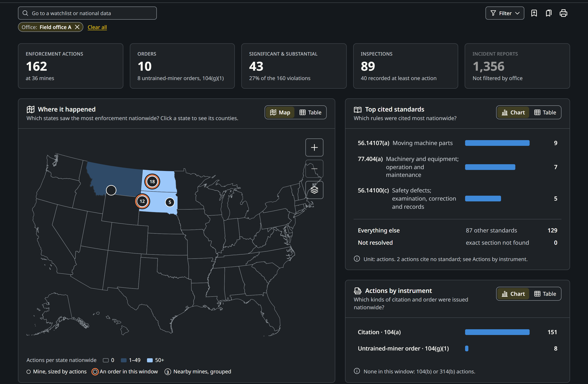Click the info icon beside Unit: actions note
The image size is (588, 384).
(x=357, y=259)
